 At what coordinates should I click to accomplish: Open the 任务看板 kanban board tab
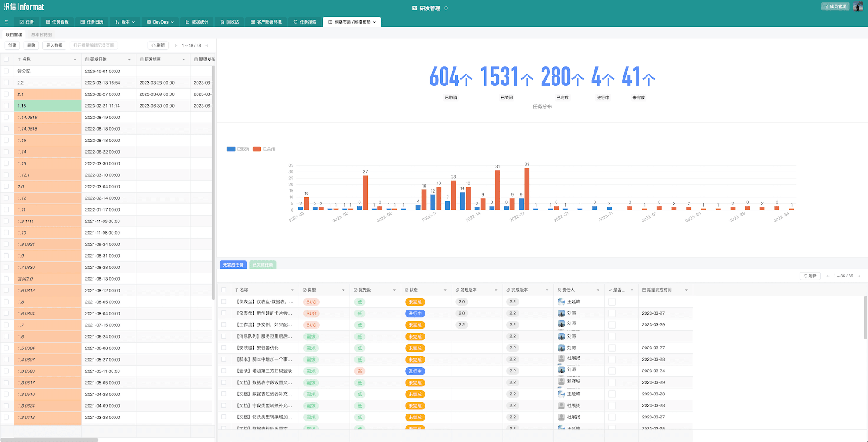57,22
